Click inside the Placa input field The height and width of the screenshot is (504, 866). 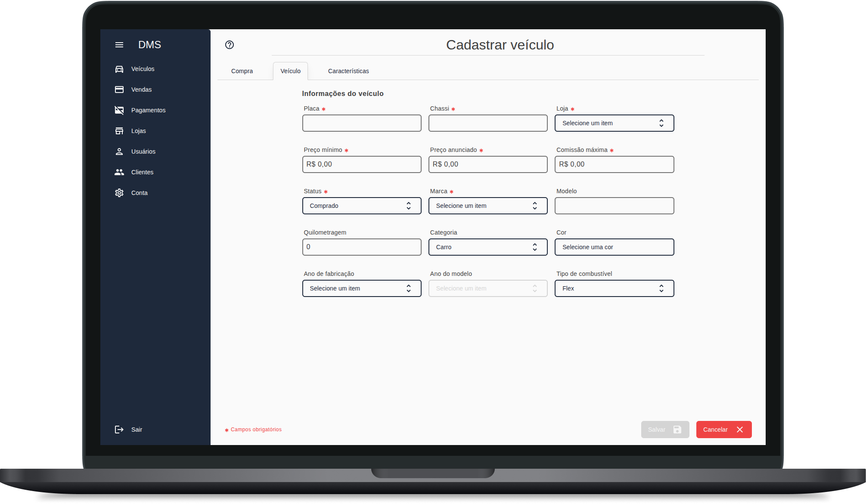tap(361, 123)
